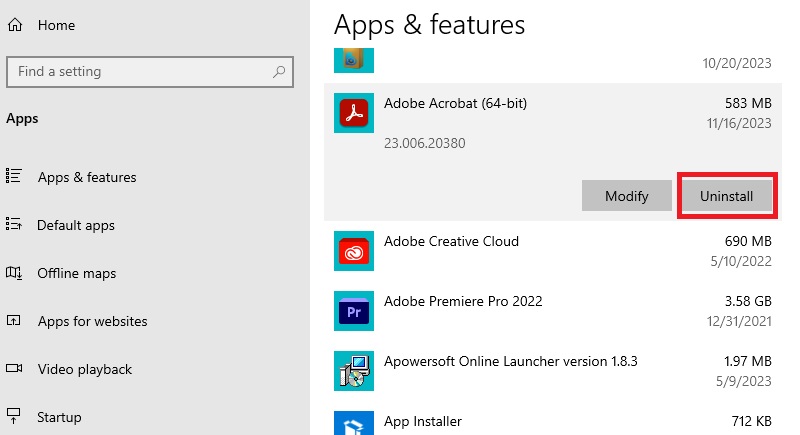This screenshot has height=435, width=800.
Task: Select Adobe Creative Cloud list entry
Action: point(451,241)
